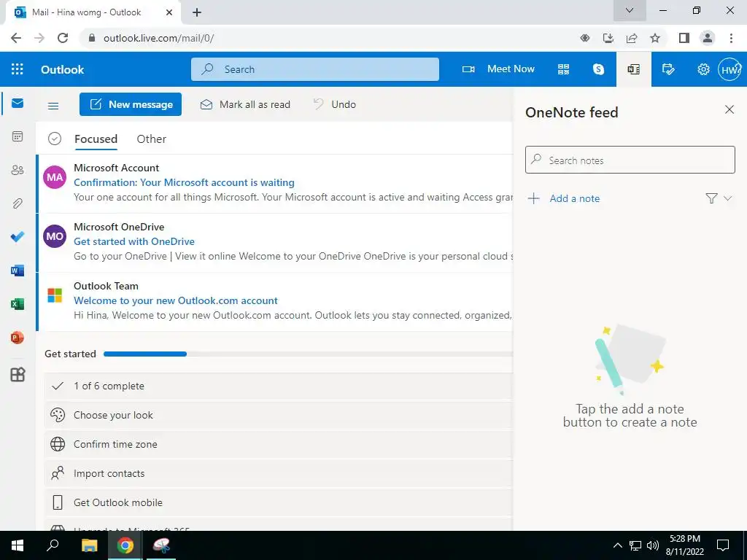747x560 pixels.
Task: Open the Calendar in left sidebar
Action: tap(18, 136)
